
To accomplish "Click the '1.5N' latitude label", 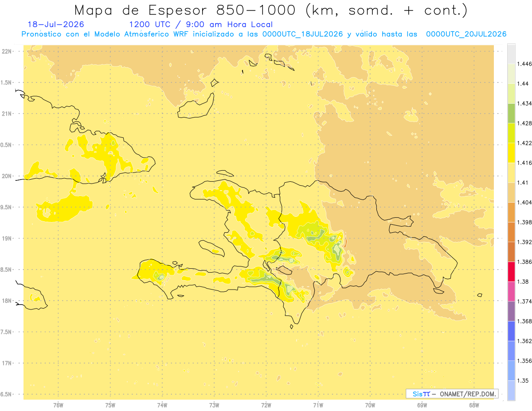I will pyautogui.click(x=6, y=82).
